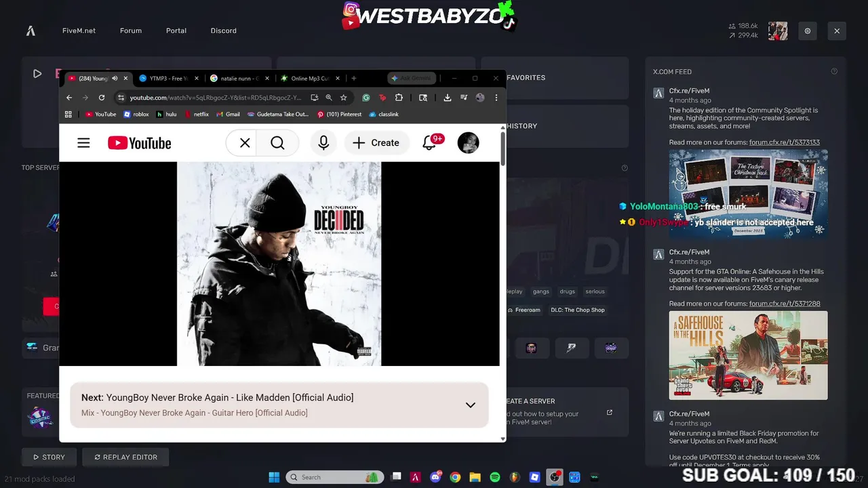The image size is (868, 488).
Task: Open Chrome downloads icon
Action: pos(448,98)
